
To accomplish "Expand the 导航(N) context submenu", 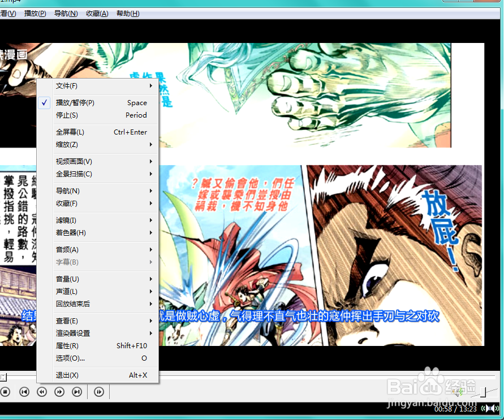I will point(98,190).
